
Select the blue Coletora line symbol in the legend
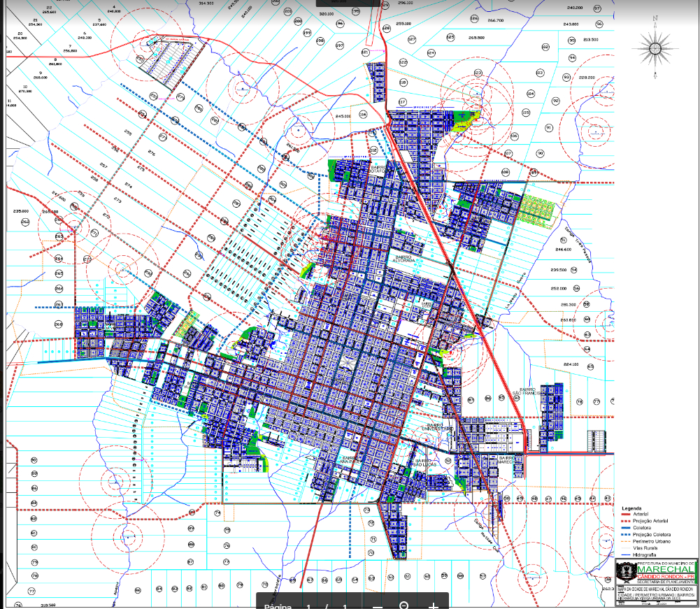coord(626,528)
